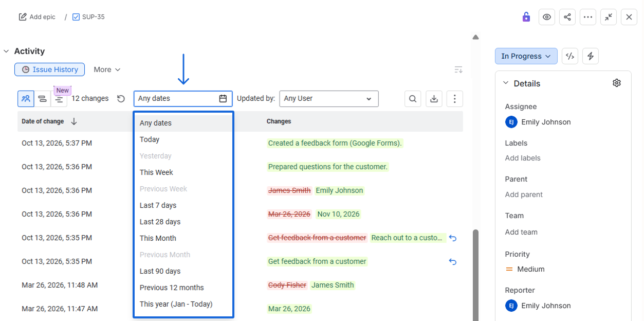Open the Details gear settings
This screenshot has height=321, width=644.
click(x=617, y=83)
